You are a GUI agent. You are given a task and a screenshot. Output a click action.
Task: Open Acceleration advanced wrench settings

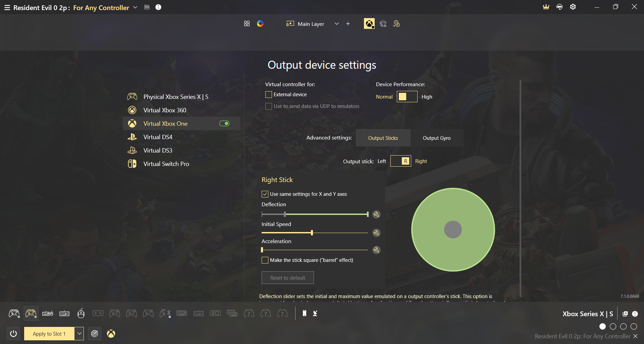376,250
